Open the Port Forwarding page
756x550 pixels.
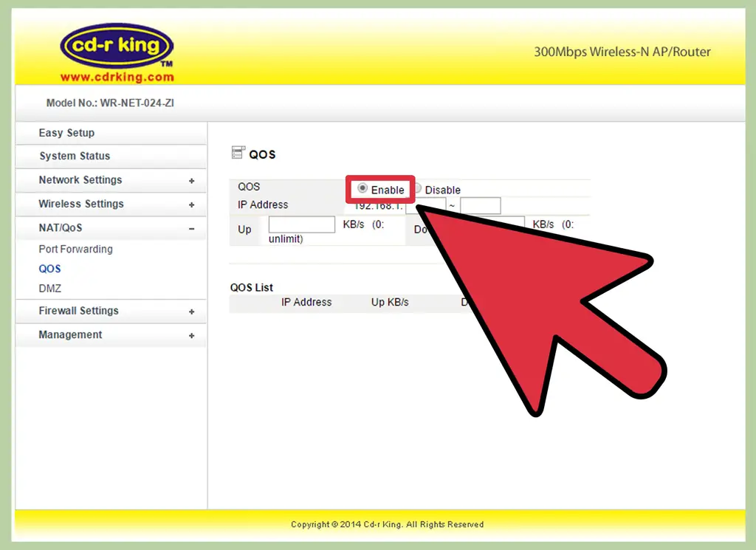[x=75, y=250]
